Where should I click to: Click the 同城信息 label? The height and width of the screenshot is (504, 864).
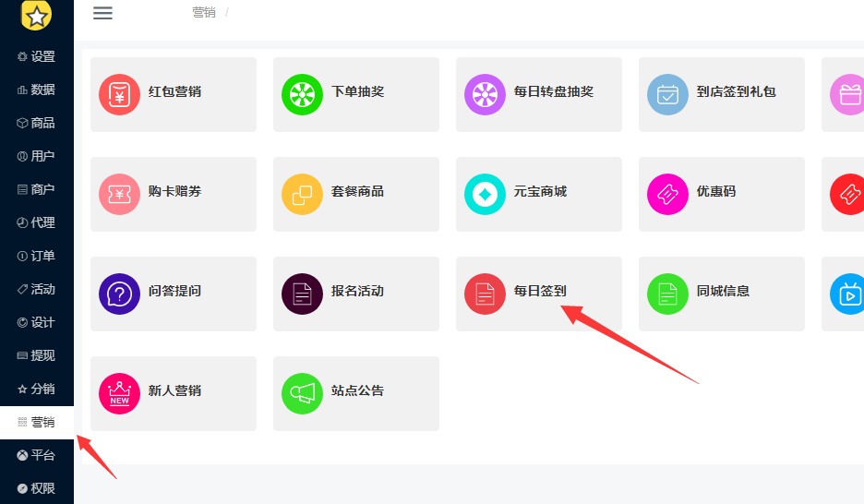[x=723, y=291]
